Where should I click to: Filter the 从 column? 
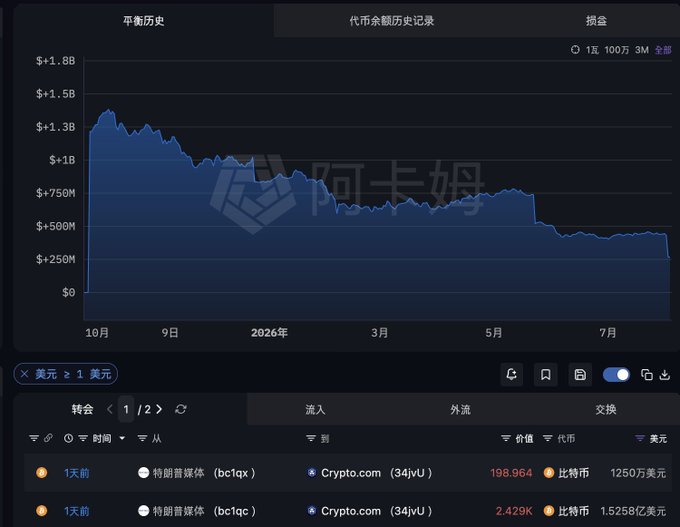[x=142, y=438]
